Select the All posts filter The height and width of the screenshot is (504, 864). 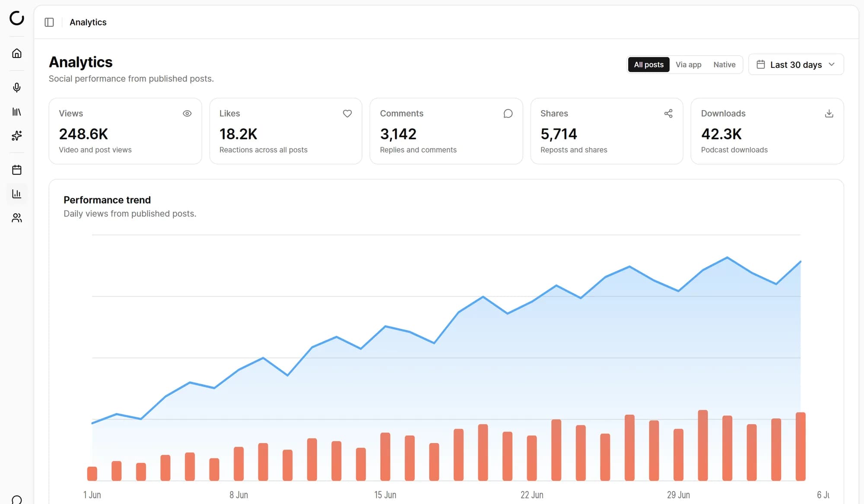pos(648,64)
